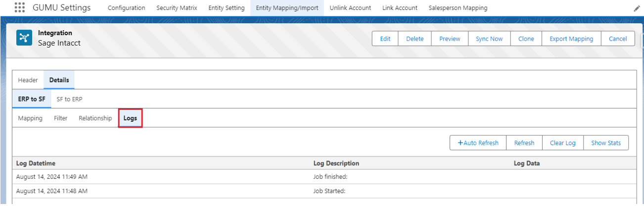Switch to the Header tab
The image size is (644, 206).
click(28, 80)
